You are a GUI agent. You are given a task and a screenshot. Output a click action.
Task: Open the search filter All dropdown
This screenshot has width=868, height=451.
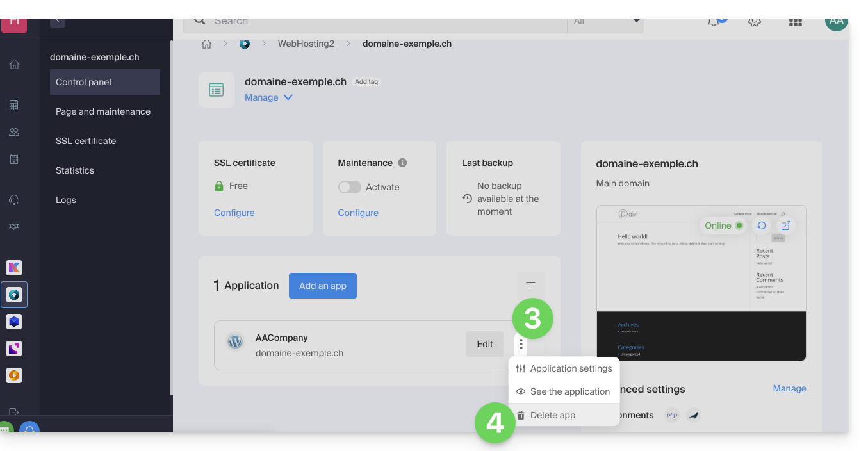605,22
